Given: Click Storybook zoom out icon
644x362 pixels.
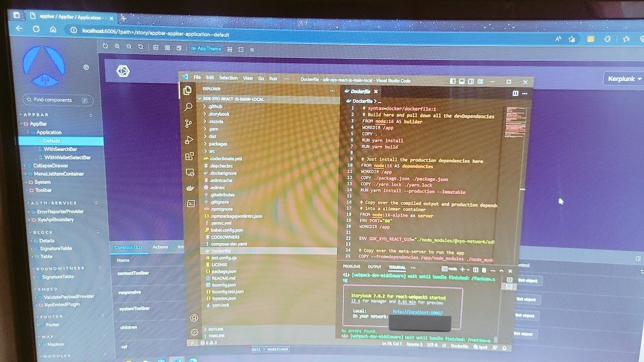Looking at the screenshot, I should point(129,47).
